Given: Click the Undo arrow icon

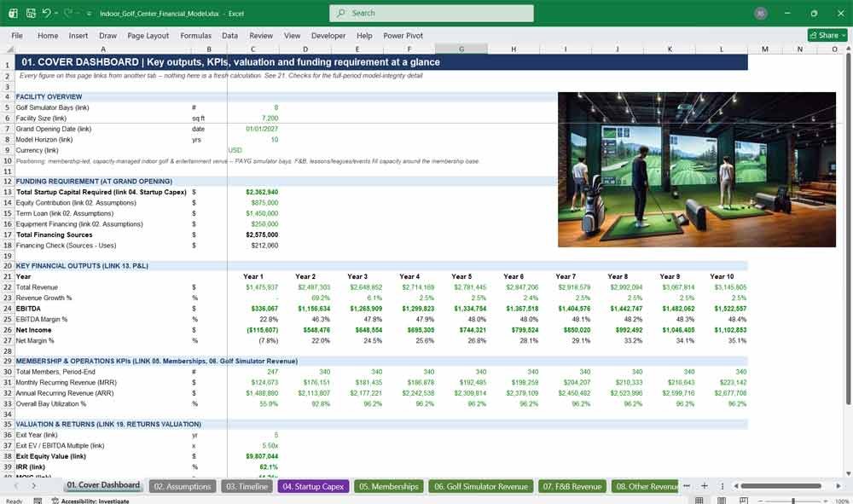Looking at the screenshot, I should coord(47,13).
